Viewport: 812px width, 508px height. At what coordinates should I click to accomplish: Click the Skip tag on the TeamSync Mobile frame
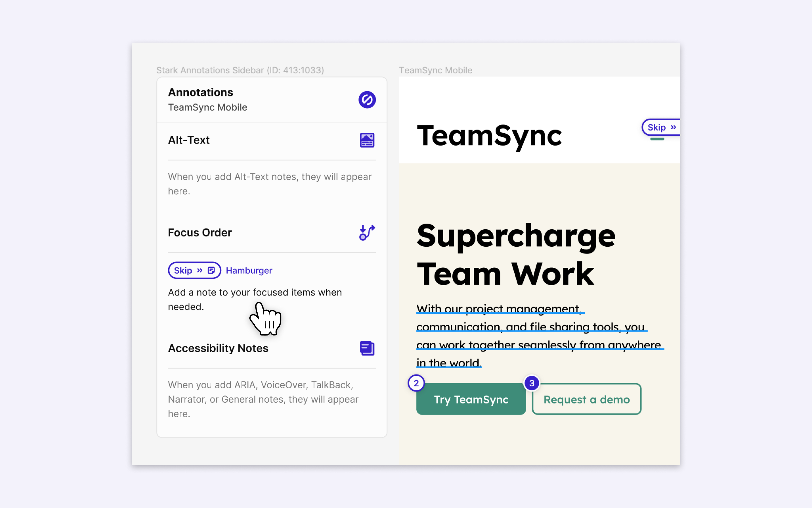(x=661, y=127)
